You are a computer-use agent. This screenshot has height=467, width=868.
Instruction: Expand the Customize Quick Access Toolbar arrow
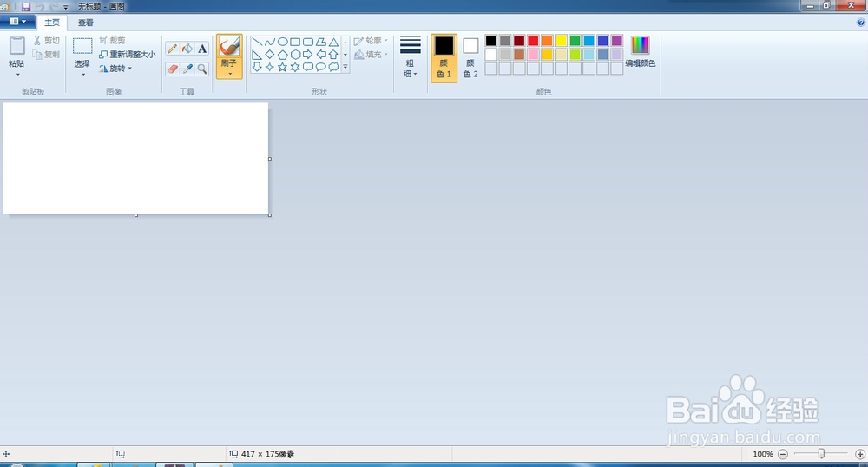(x=65, y=7)
